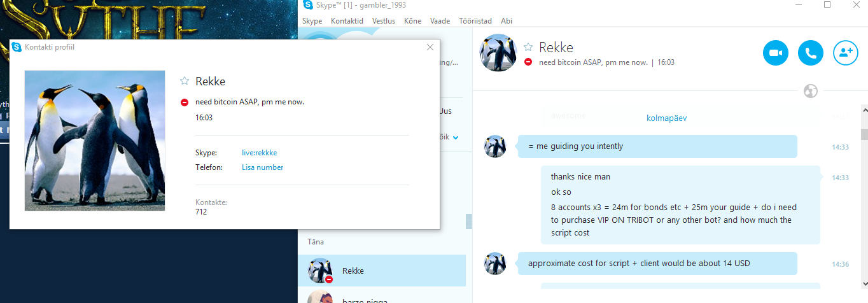Open the Kontaktid menu
The width and height of the screenshot is (868, 303).
pos(347,21)
